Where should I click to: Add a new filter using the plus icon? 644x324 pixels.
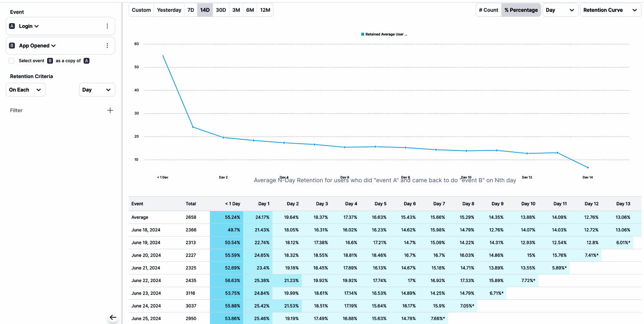tap(110, 110)
